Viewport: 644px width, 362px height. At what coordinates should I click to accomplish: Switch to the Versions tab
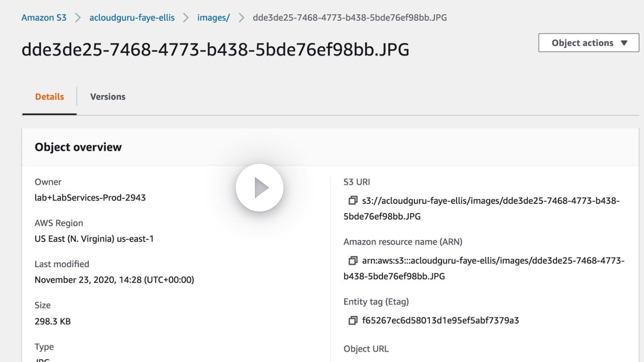pos(108,97)
